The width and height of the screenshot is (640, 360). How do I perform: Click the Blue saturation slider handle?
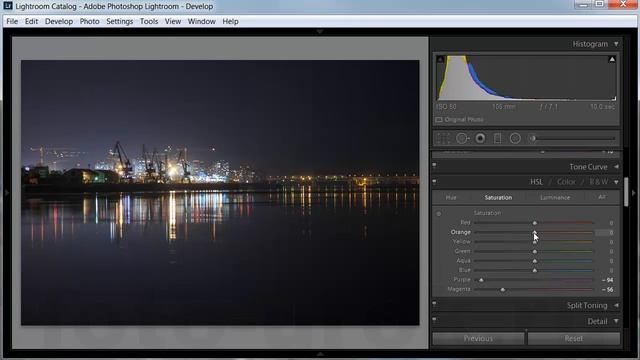pyautogui.click(x=535, y=270)
